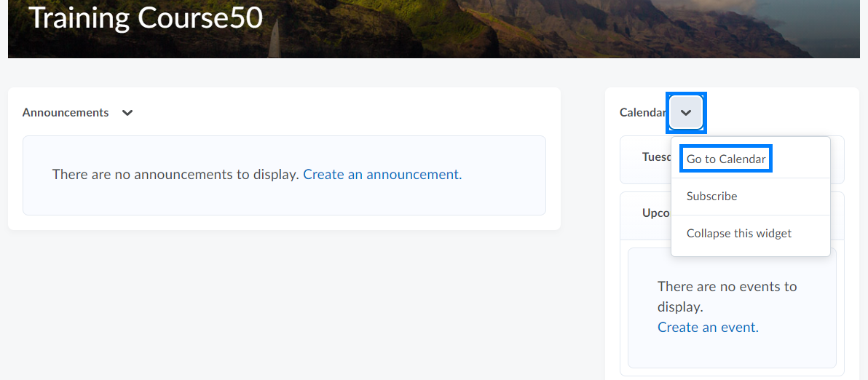Expand the Announcements chevron menu
The height and width of the screenshot is (380, 868).
(127, 113)
